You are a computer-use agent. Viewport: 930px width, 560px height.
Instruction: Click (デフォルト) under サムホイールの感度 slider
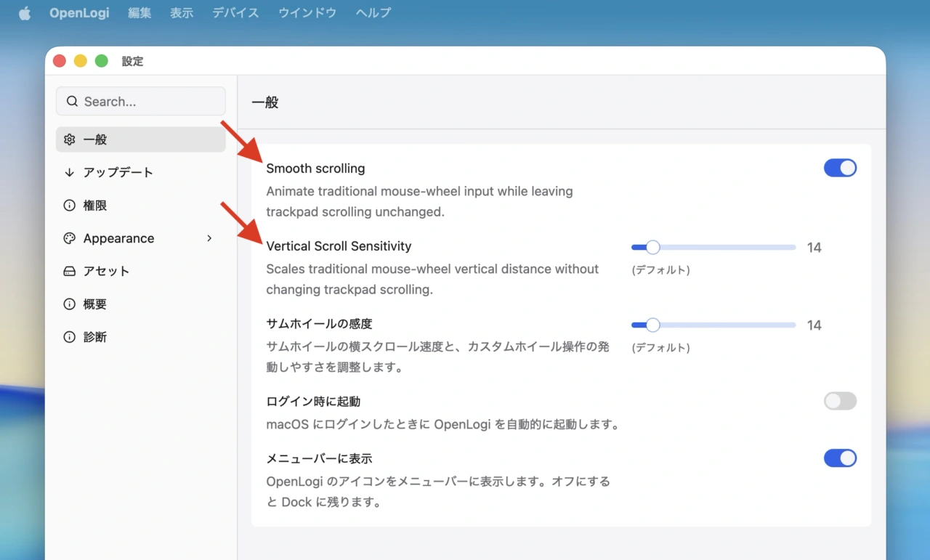coord(660,347)
